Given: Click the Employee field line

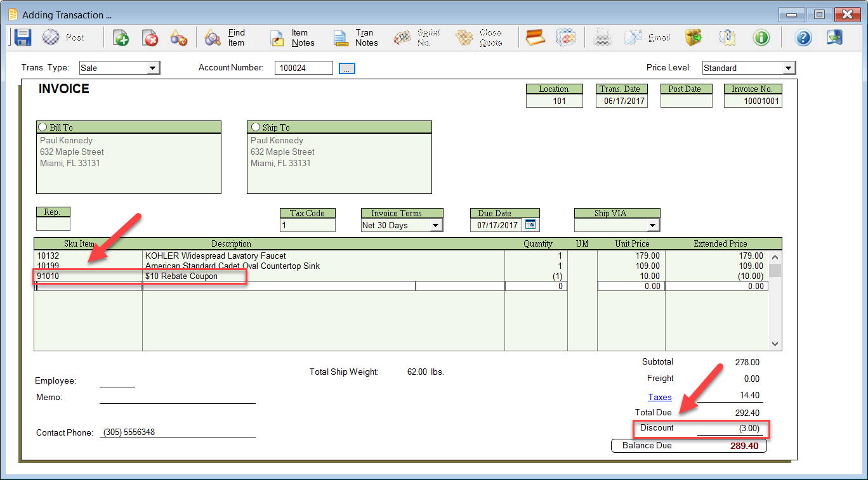Looking at the screenshot, I should [x=117, y=381].
